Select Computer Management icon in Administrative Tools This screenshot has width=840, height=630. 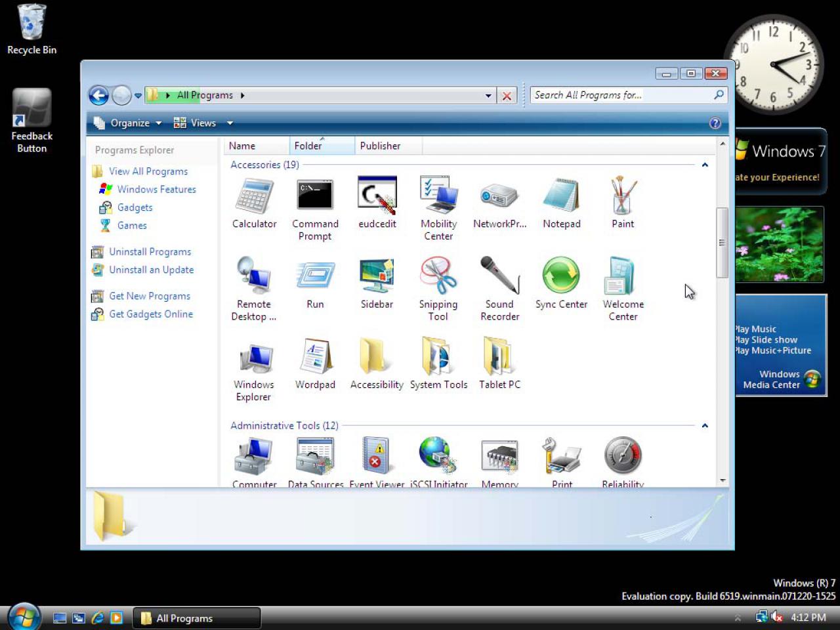point(254,456)
